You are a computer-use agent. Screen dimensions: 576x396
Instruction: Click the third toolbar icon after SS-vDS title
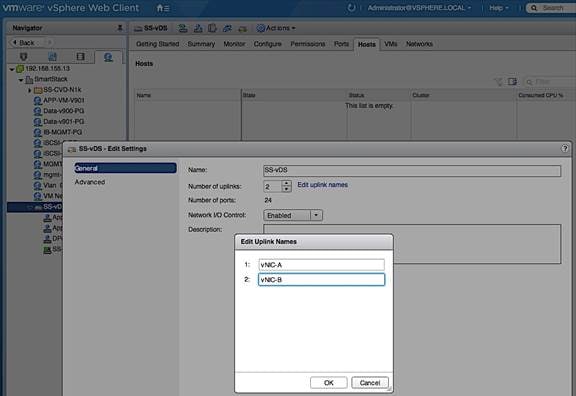212,28
